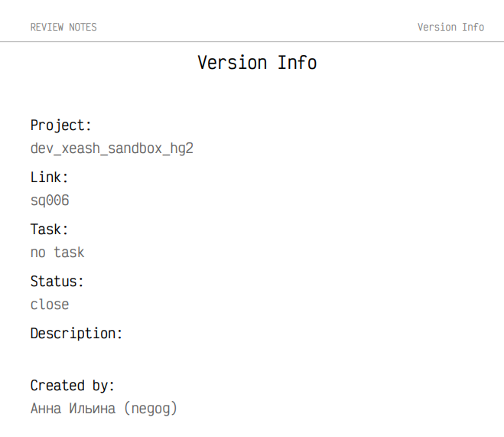Select the Status field label
The image size is (504, 437).
57,282
